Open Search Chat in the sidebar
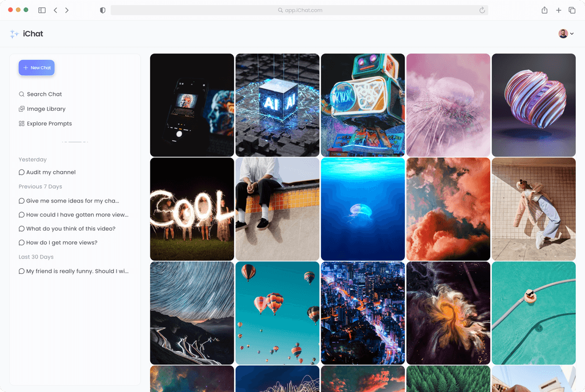The image size is (585, 392). coord(41,94)
